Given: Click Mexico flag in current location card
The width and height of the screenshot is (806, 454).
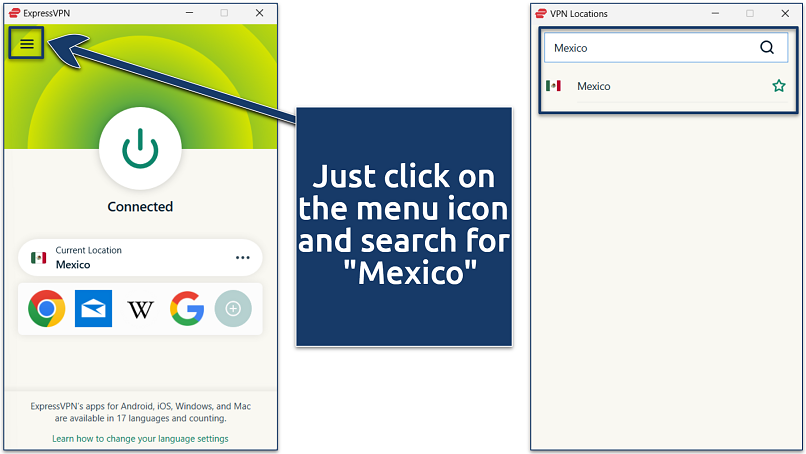Looking at the screenshot, I should pos(39,258).
